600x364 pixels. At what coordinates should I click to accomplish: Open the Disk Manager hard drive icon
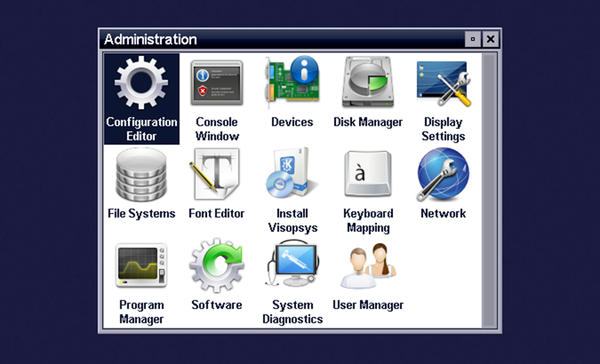(x=368, y=82)
